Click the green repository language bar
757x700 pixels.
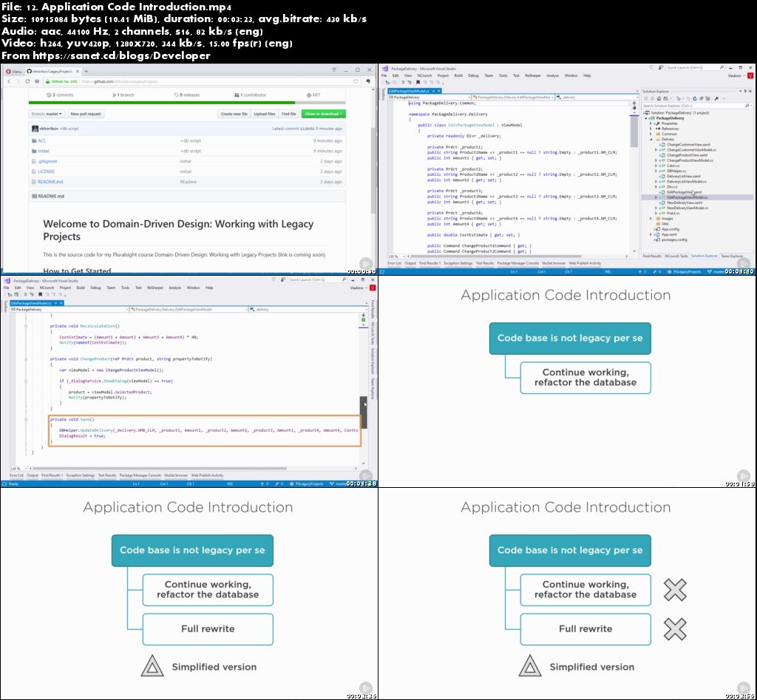[x=162, y=102]
